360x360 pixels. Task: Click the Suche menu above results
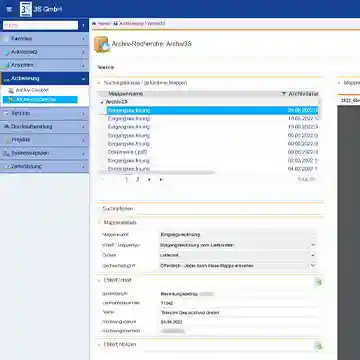coord(105,67)
